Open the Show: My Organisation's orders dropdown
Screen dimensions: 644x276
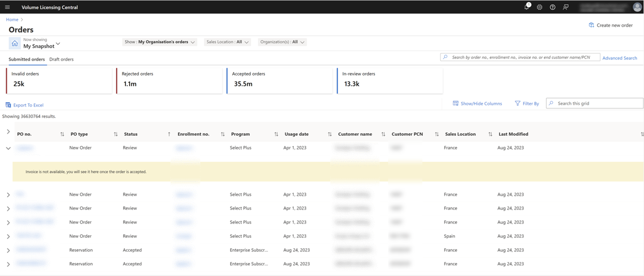click(160, 42)
